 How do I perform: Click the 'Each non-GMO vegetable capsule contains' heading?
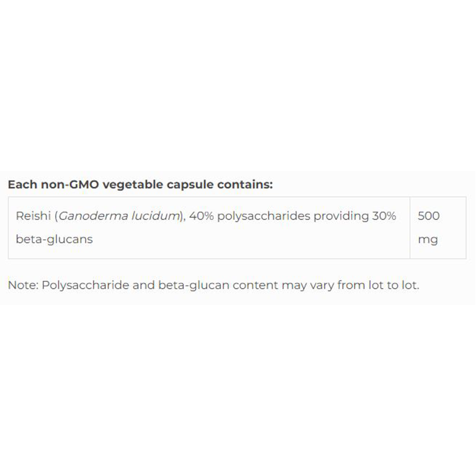[140, 184]
